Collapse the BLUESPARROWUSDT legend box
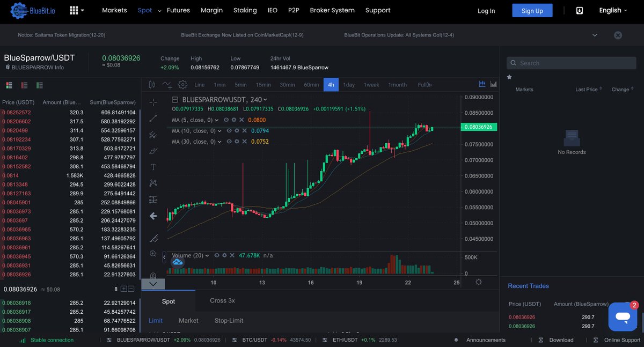 (x=175, y=100)
